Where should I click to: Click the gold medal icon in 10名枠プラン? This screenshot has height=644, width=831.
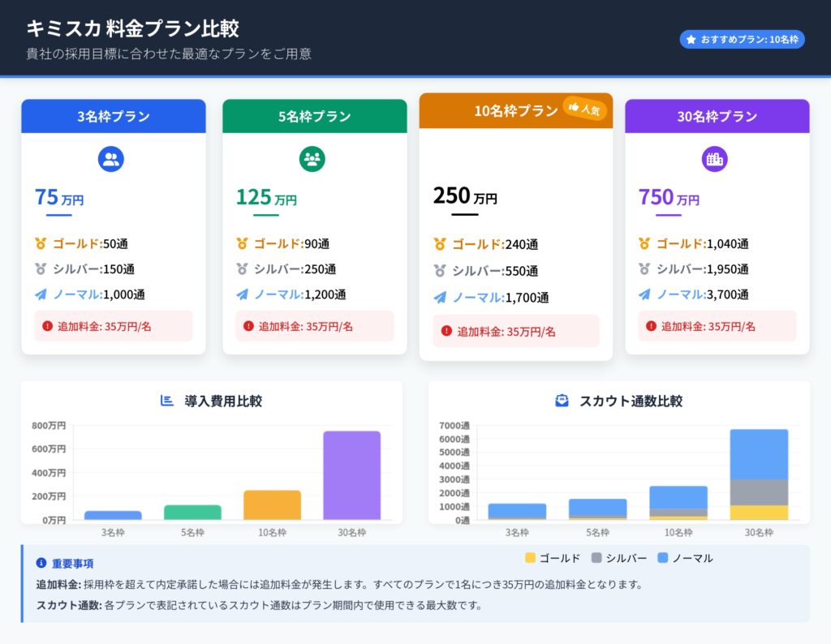pyautogui.click(x=440, y=244)
